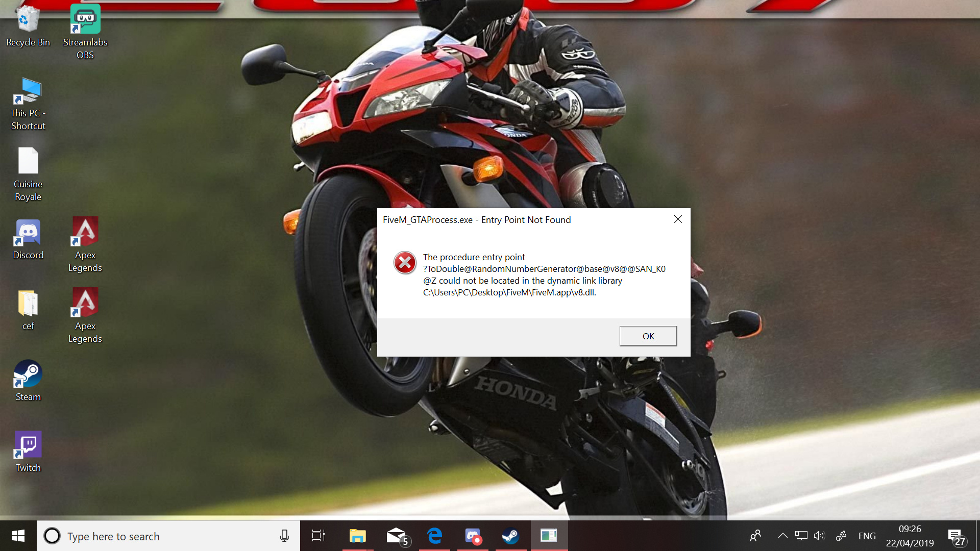Open the Windows Start menu

18,536
